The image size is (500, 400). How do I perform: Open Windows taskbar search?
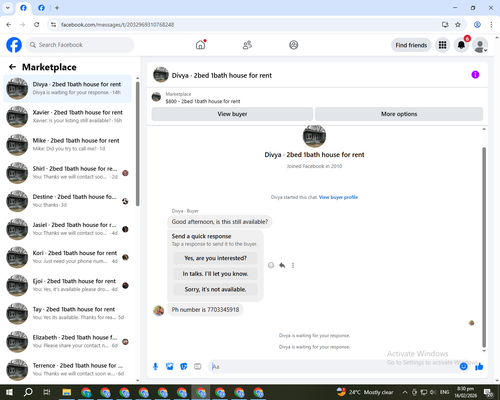pos(28,392)
